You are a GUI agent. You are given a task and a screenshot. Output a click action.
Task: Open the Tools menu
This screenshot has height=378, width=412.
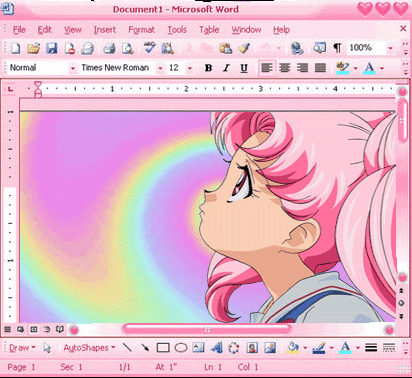point(177,30)
